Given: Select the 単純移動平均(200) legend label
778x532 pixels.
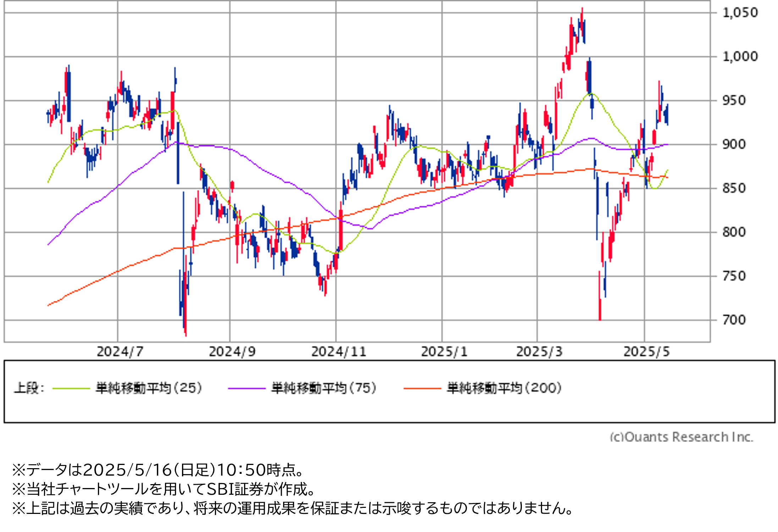Looking at the screenshot, I should pyautogui.click(x=504, y=388).
